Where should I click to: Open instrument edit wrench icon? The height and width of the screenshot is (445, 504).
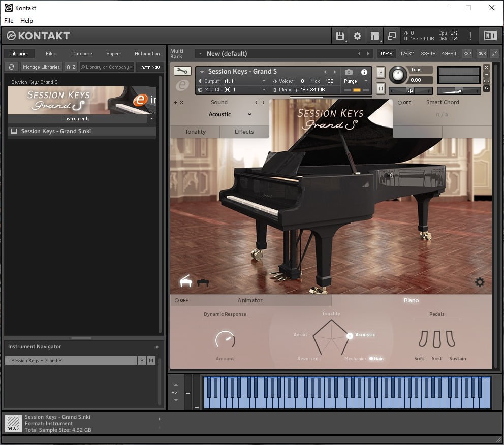coord(182,71)
